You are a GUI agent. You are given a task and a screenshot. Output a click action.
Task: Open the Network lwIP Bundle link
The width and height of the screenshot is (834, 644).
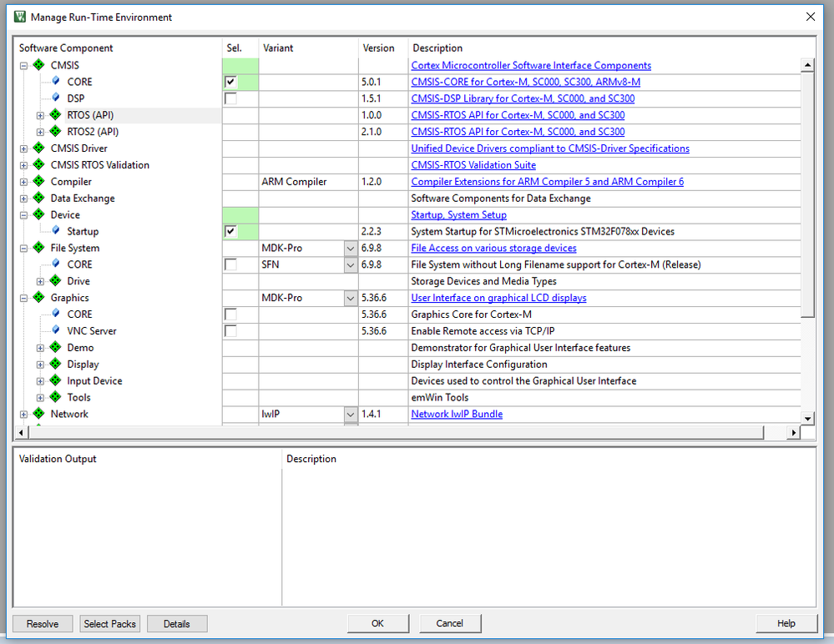tap(457, 414)
